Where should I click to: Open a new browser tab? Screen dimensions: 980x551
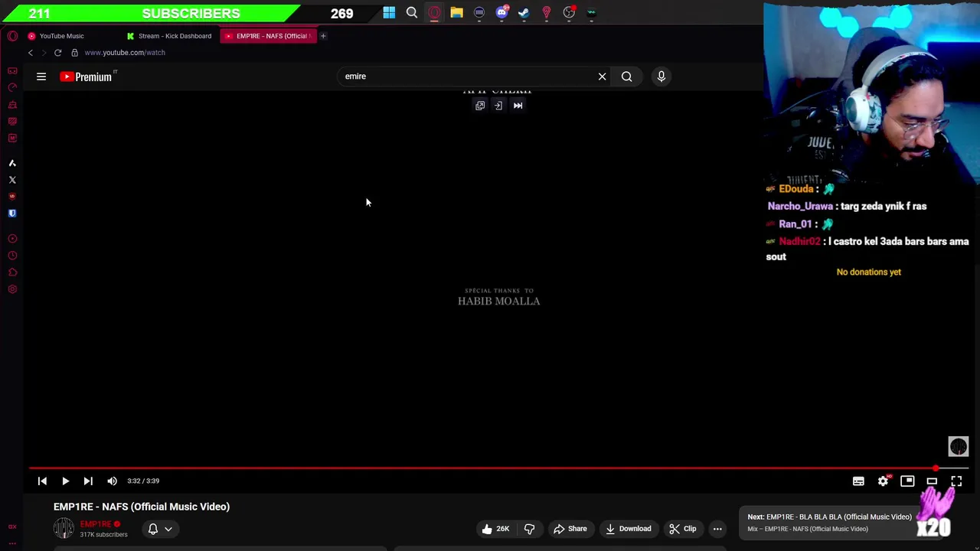point(323,36)
